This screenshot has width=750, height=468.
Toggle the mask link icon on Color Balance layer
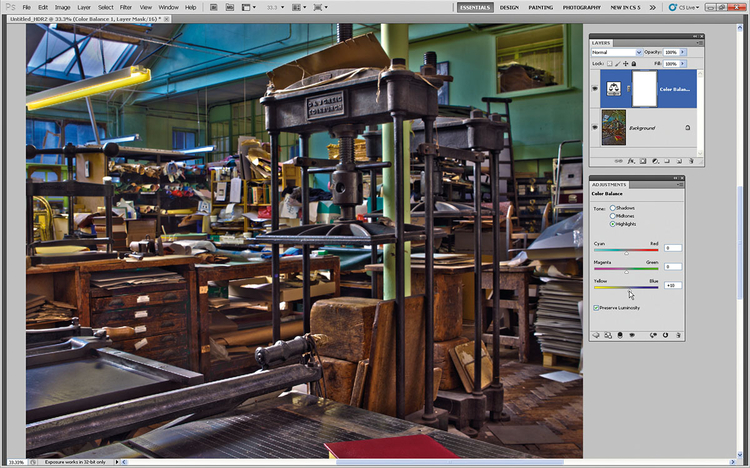click(629, 89)
